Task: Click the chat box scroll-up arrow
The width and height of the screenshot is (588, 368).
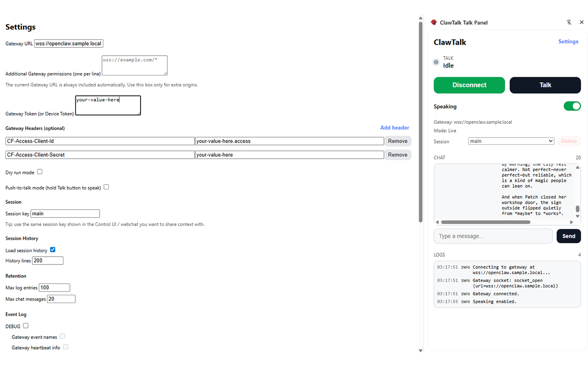Action: (577, 167)
